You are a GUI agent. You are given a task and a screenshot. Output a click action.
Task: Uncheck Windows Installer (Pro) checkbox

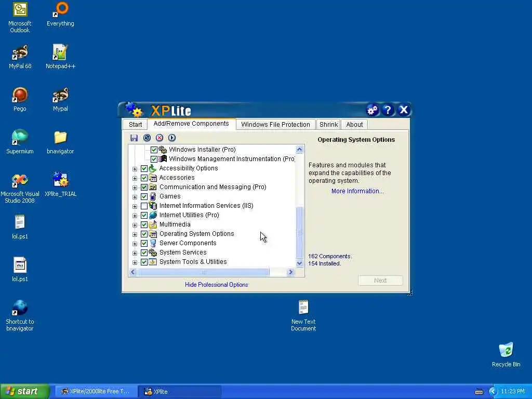(154, 150)
